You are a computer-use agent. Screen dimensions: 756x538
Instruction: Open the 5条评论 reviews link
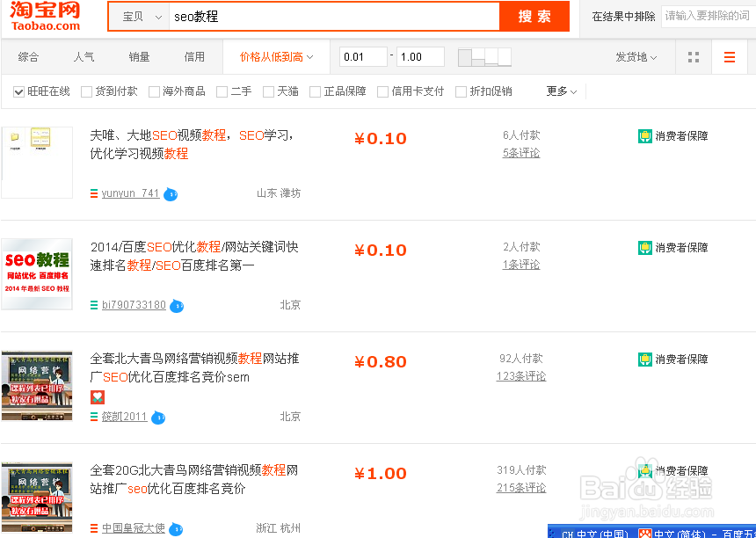pyautogui.click(x=520, y=153)
